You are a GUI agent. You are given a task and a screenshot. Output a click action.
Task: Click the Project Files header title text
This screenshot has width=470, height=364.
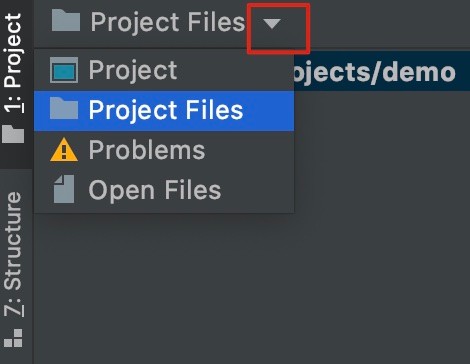(x=168, y=22)
